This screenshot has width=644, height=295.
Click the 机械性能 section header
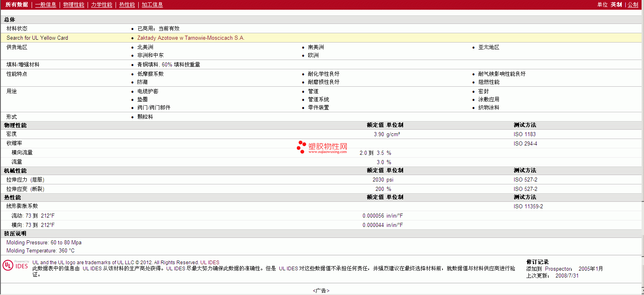pyautogui.click(x=15, y=171)
